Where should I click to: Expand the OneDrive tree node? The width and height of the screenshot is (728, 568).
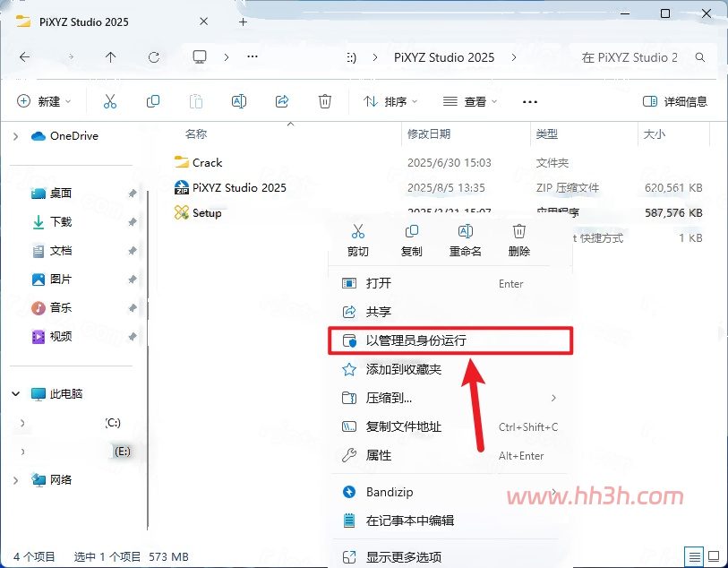(16, 136)
